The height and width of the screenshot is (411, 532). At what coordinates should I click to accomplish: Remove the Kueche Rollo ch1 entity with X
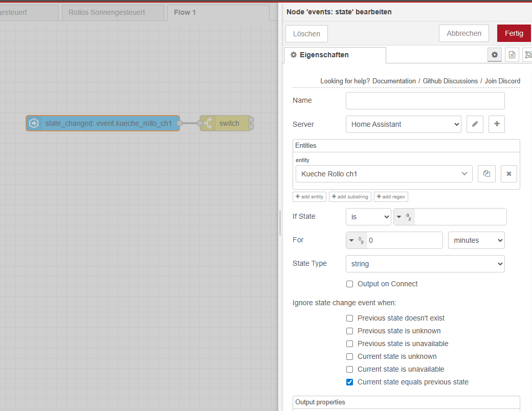508,174
